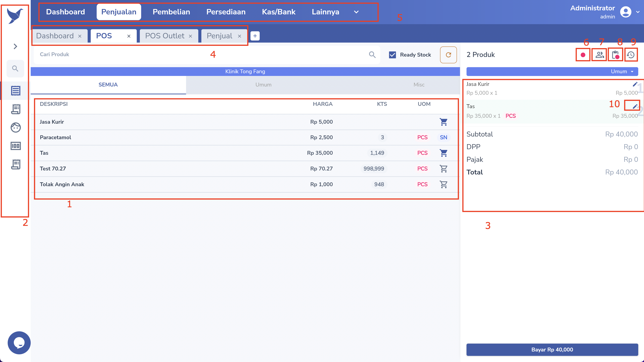Open the Pembelian menu

171,12
